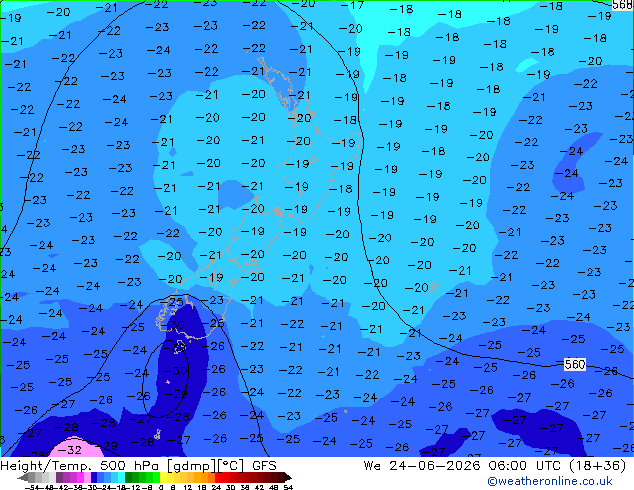
Task: Click the 54 label on the color scale
Action: [288, 487]
